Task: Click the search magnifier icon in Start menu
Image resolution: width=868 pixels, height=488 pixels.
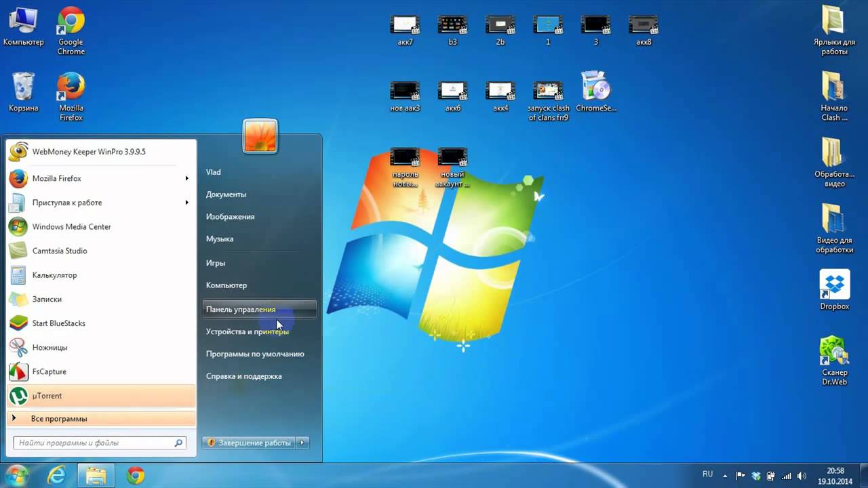Action: pyautogui.click(x=179, y=443)
